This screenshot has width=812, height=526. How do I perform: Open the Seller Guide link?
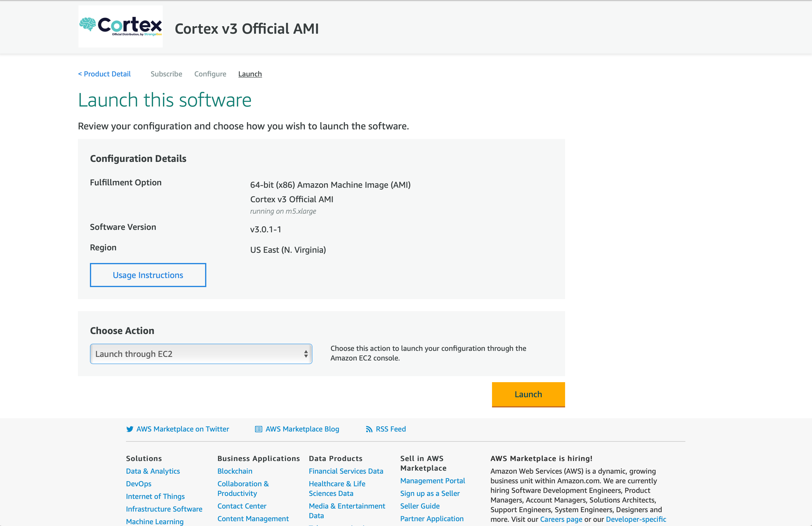click(x=420, y=506)
